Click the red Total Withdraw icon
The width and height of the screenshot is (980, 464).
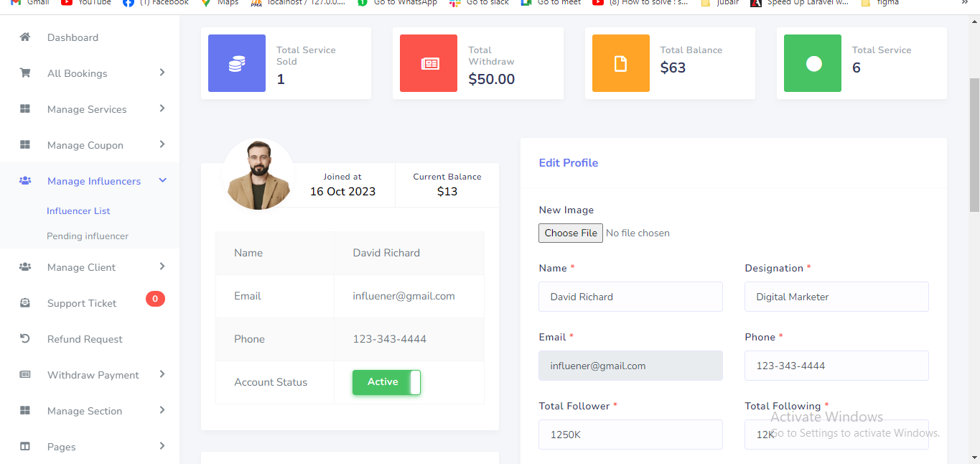(429, 64)
